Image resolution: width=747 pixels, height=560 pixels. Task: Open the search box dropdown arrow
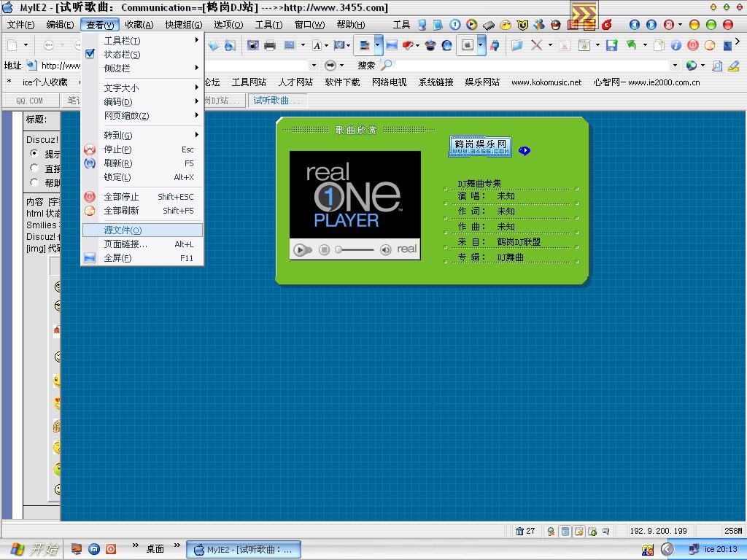point(675,65)
